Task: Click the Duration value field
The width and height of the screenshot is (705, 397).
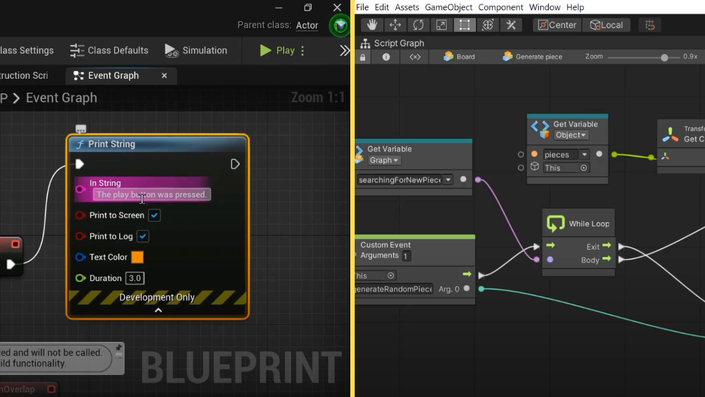Action: tap(135, 278)
